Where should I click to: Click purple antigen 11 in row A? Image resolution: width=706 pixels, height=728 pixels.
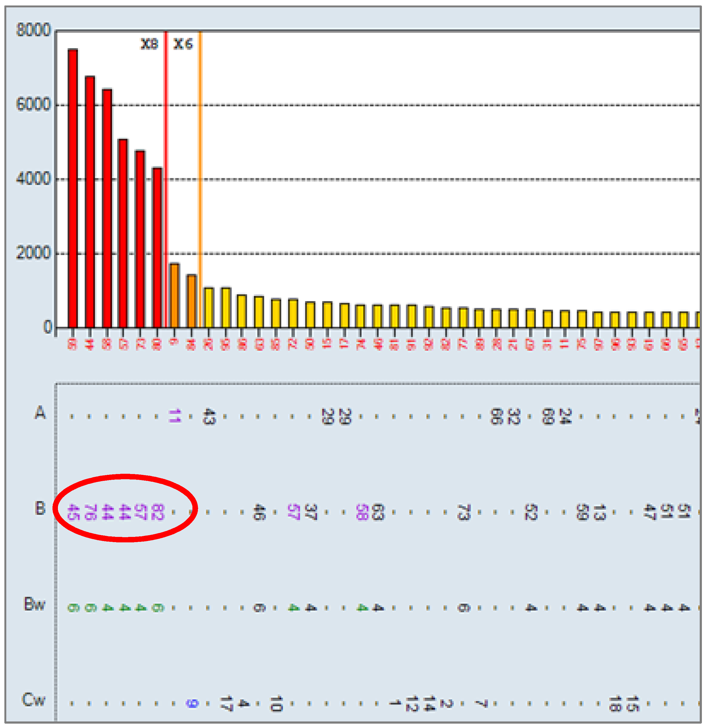click(x=175, y=416)
